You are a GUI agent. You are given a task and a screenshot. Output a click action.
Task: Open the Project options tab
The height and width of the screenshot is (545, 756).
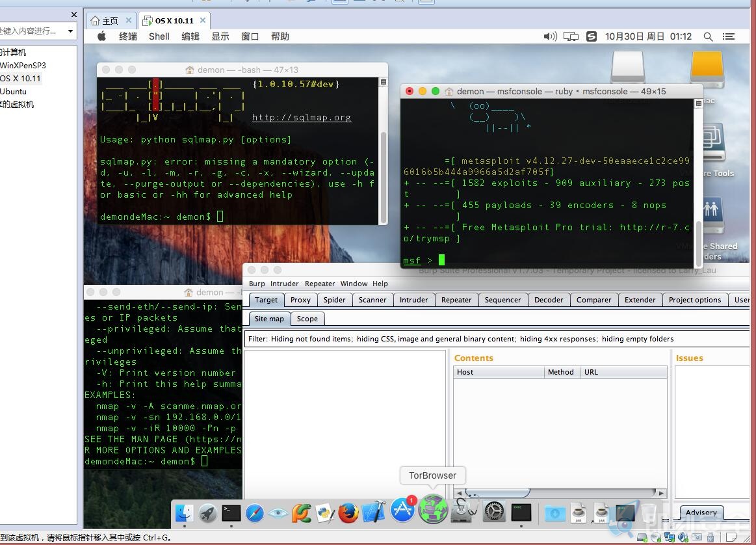(695, 300)
